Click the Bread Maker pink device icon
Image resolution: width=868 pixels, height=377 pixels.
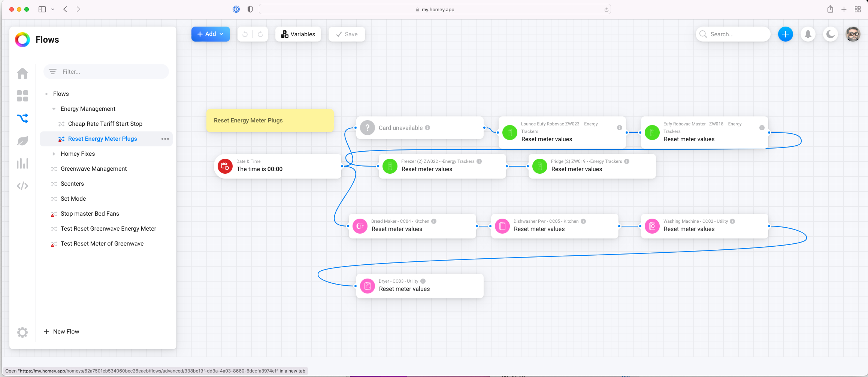(x=360, y=226)
